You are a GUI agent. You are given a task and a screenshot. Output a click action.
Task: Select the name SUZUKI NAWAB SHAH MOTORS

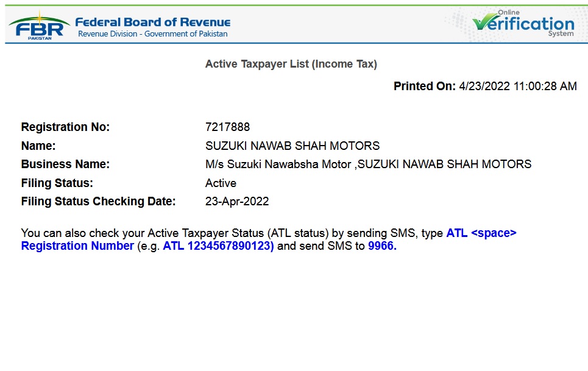[292, 146]
